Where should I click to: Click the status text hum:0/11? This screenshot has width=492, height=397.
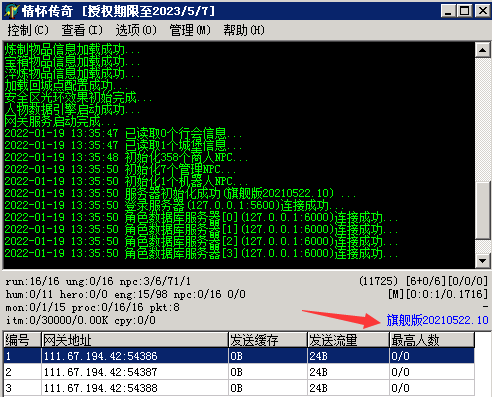click(x=29, y=294)
